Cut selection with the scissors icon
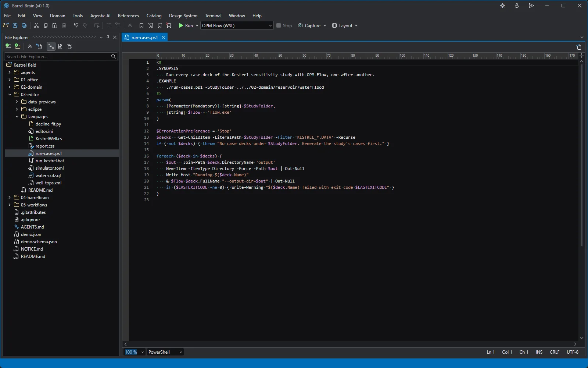Image resolution: width=588 pixels, height=368 pixels. click(x=36, y=25)
